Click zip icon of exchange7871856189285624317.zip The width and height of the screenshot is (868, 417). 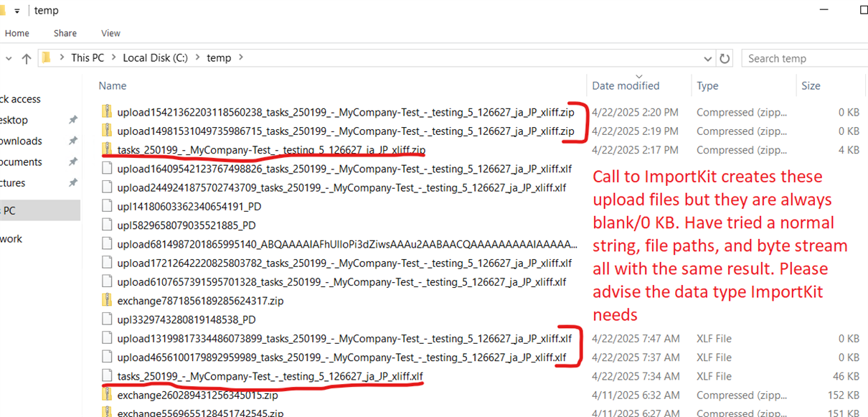107,300
